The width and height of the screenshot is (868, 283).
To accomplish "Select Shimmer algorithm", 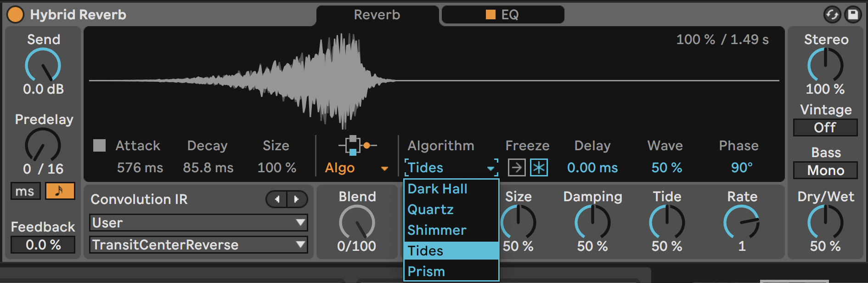I will click(x=451, y=230).
